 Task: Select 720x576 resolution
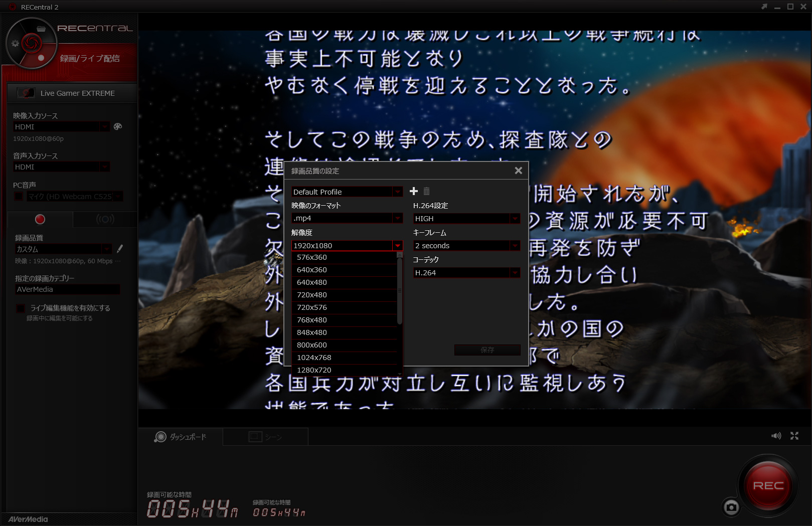pos(344,307)
